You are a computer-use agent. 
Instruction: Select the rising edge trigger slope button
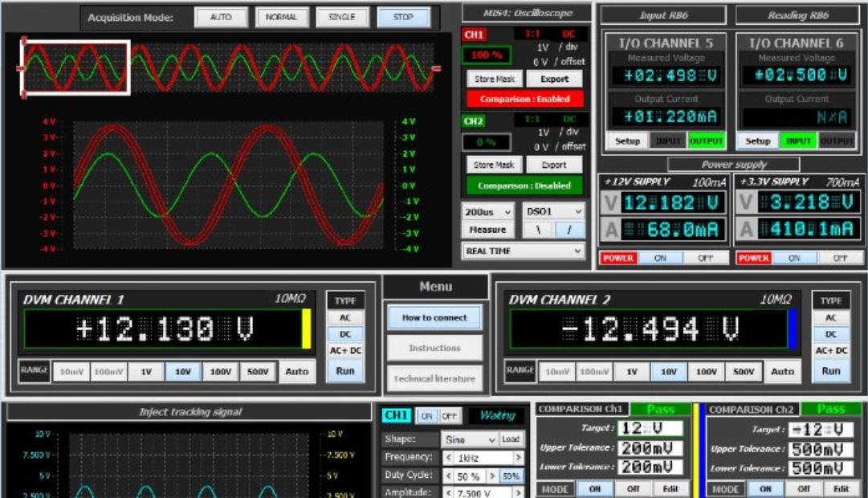click(x=568, y=230)
